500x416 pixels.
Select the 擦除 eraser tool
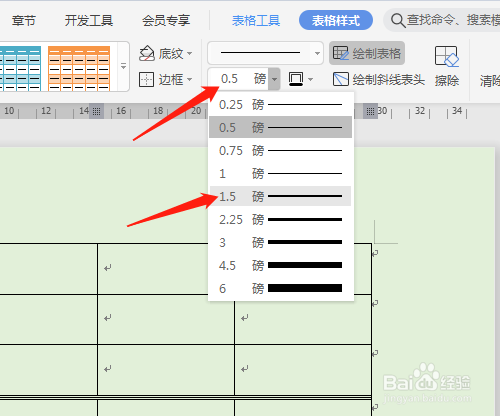(447, 67)
